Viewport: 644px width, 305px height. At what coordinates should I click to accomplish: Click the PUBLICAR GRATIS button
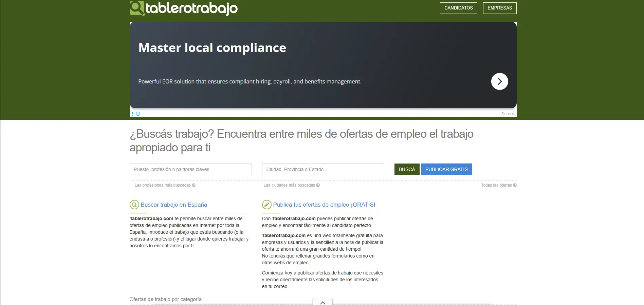(446, 169)
